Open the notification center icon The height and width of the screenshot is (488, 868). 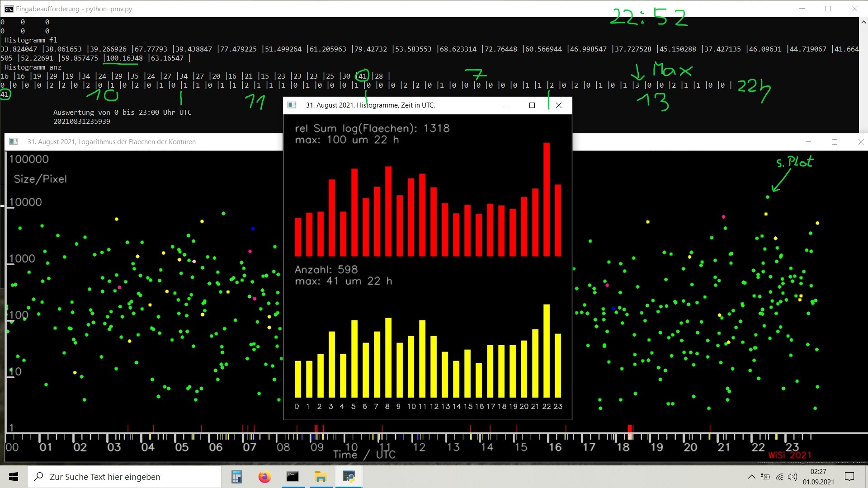pos(849,477)
